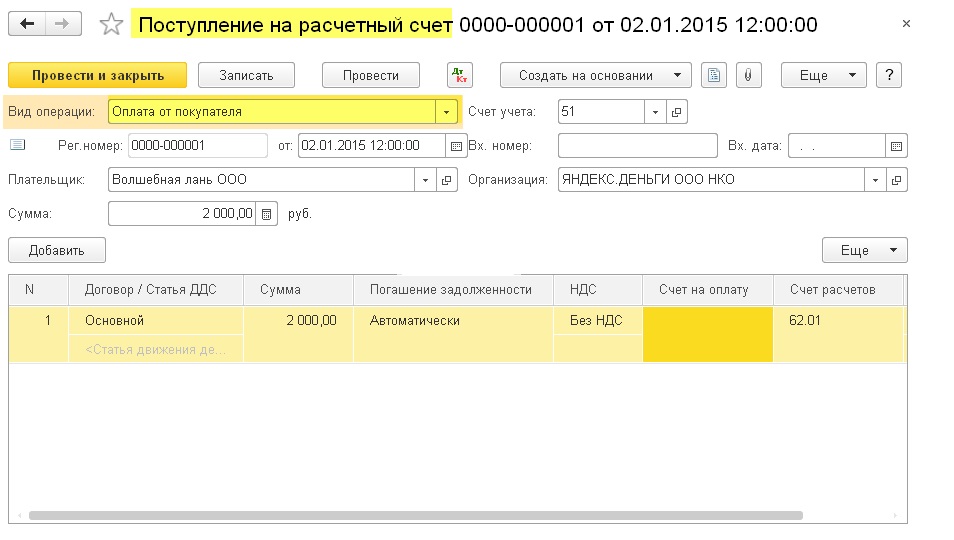Open calendar for document date 02.01.2015
The width and height of the screenshot is (954, 540).
click(456, 146)
